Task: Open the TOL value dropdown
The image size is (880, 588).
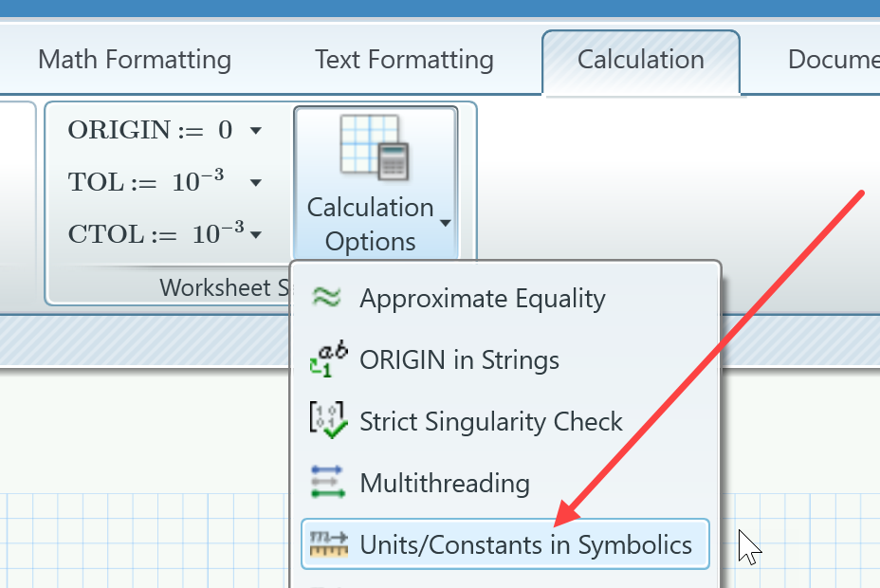Action: (255, 182)
